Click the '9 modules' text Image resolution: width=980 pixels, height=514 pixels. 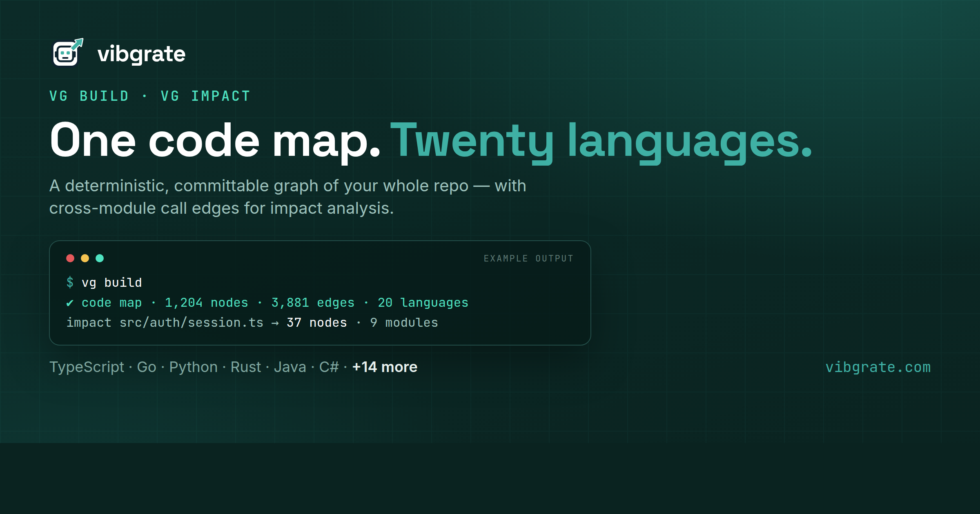pos(404,323)
